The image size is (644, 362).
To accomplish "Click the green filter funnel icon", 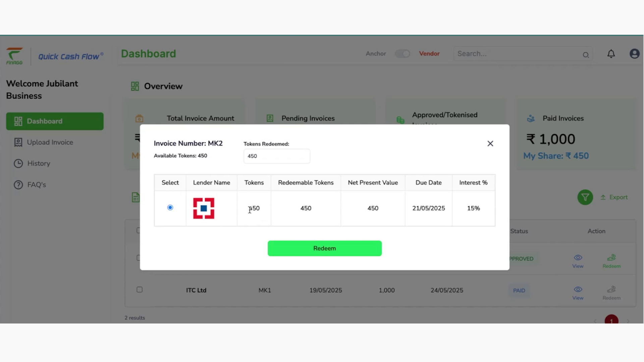I will 585,197.
